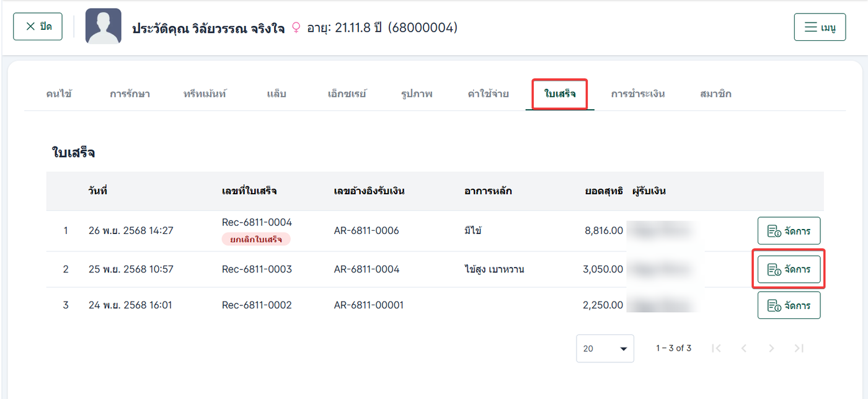
Task: Open the rows-per-page dropdown showing 20
Action: pos(604,348)
